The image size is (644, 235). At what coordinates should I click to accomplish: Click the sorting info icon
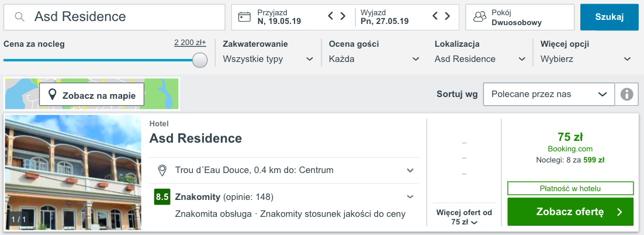point(627,94)
